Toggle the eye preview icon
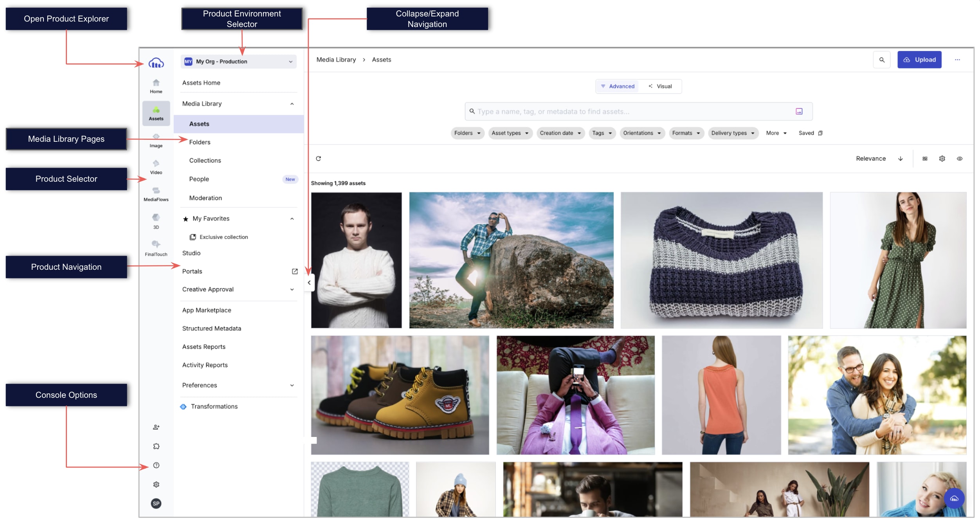 coord(959,159)
